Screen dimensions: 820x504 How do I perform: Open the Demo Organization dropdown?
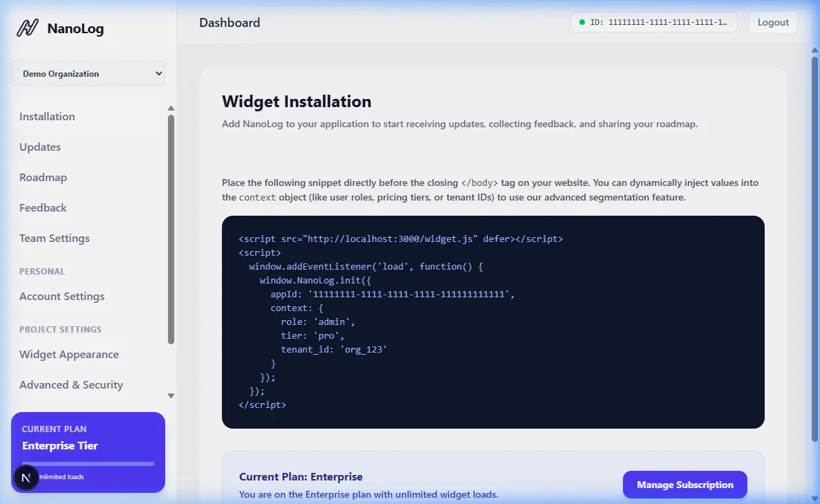pos(88,74)
